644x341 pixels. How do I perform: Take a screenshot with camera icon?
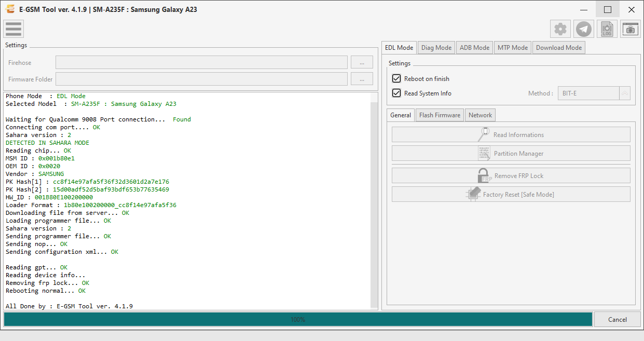pyautogui.click(x=631, y=29)
